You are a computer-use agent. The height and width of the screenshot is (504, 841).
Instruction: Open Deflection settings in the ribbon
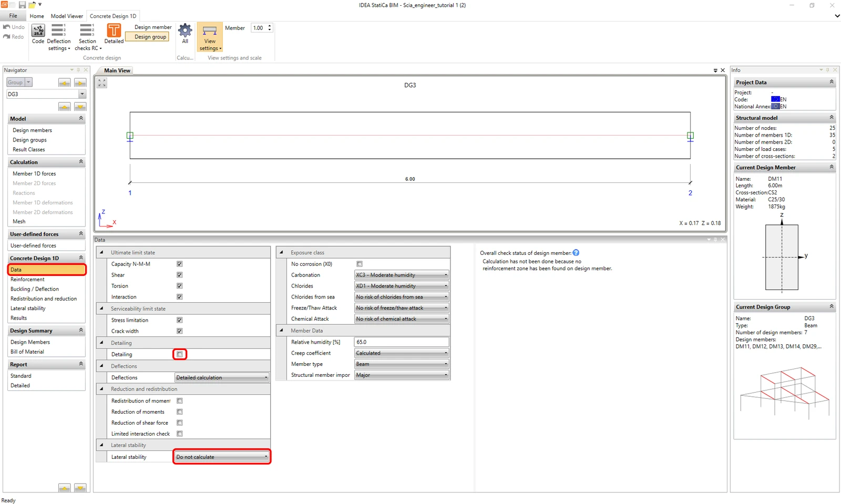coord(59,37)
